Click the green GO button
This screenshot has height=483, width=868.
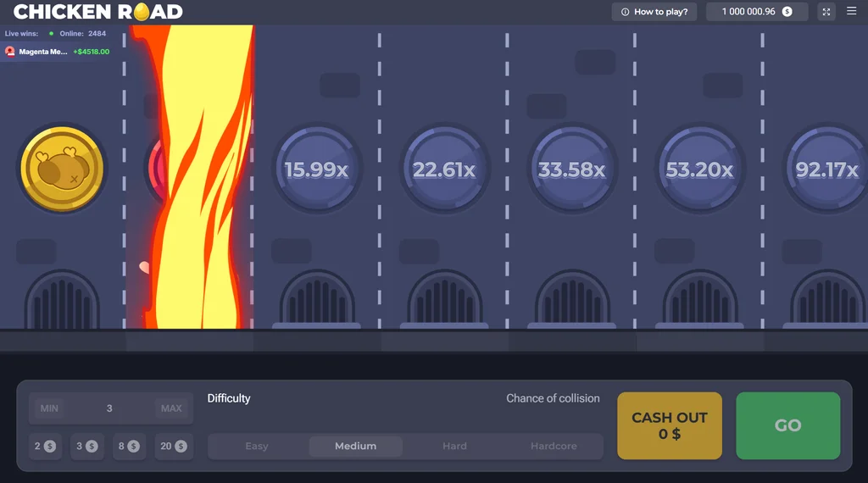click(x=788, y=425)
